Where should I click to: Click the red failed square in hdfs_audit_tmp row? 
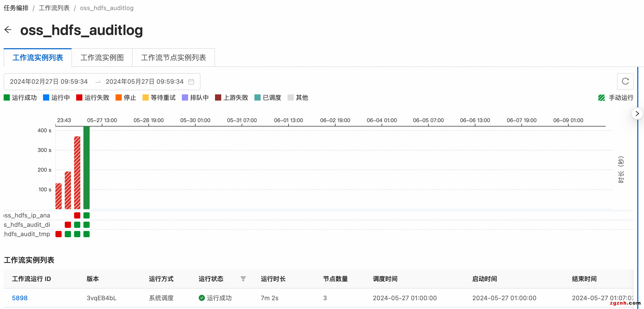(x=59, y=234)
